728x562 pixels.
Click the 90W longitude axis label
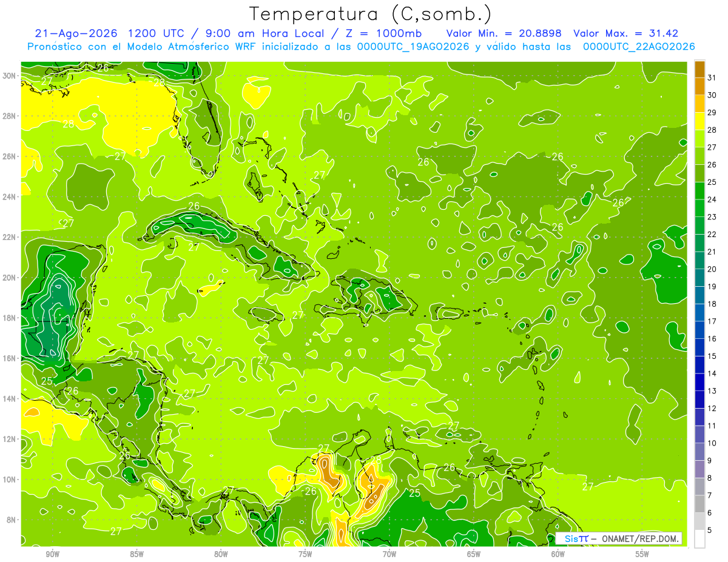pyautogui.click(x=52, y=554)
